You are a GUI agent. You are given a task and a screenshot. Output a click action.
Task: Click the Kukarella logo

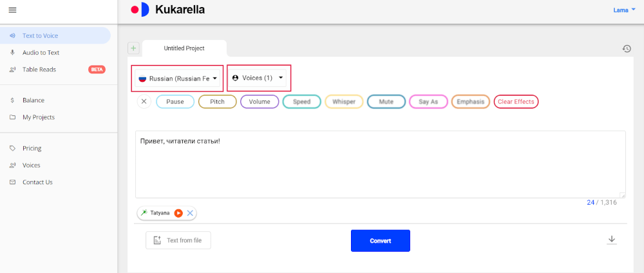tap(167, 10)
